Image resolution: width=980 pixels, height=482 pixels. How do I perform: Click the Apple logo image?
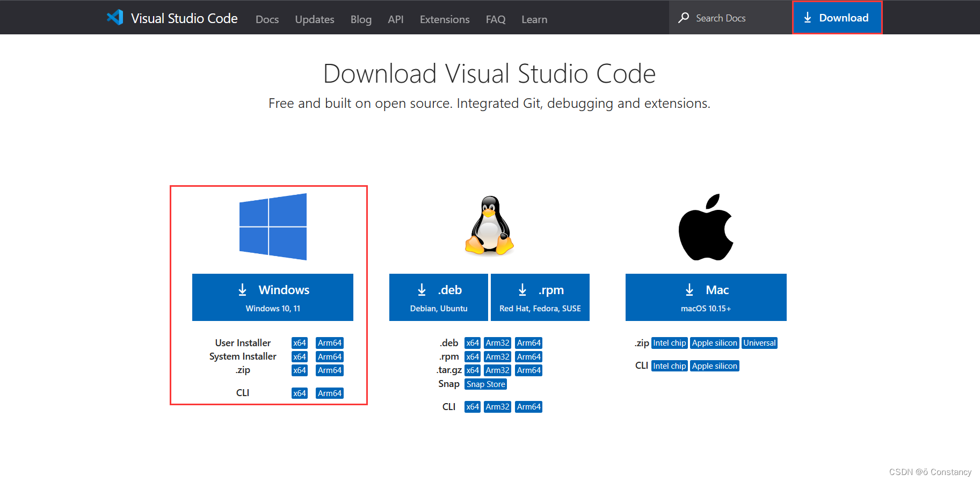tap(706, 227)
